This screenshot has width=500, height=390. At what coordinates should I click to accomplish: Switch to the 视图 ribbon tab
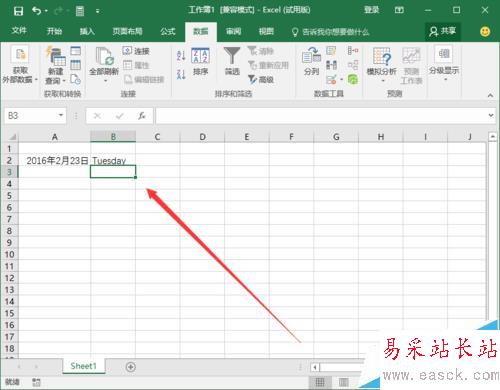coord(266,31)
